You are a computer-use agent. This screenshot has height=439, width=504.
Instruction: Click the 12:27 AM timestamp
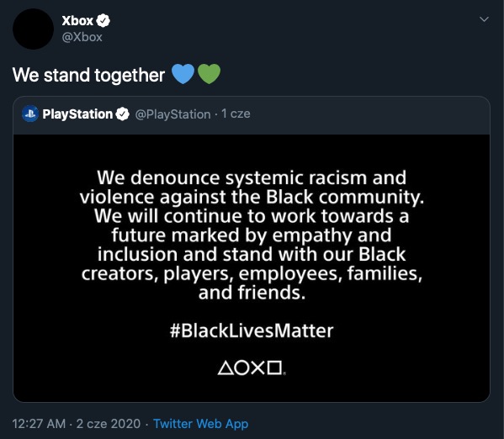point(39,424)
